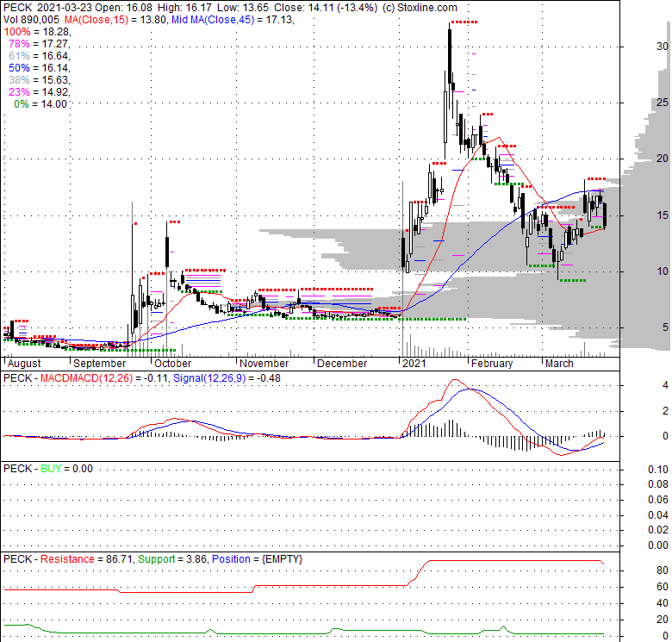Screen dimensions: 672x642
Task: Click the MA(Close,15) = 13.80 legend
Action: pyautogui.click(x=115, y=20)
